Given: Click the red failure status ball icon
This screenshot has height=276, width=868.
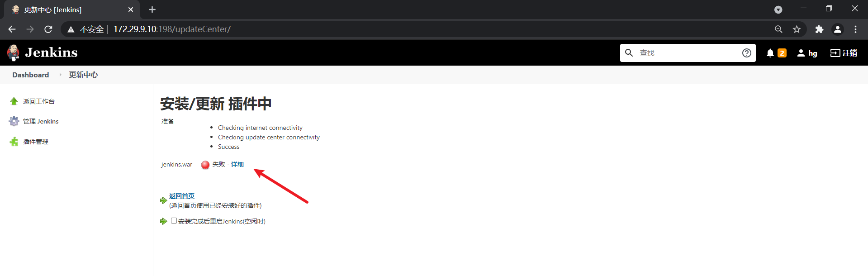Looking at the screenshot, I should pos(205,165).
